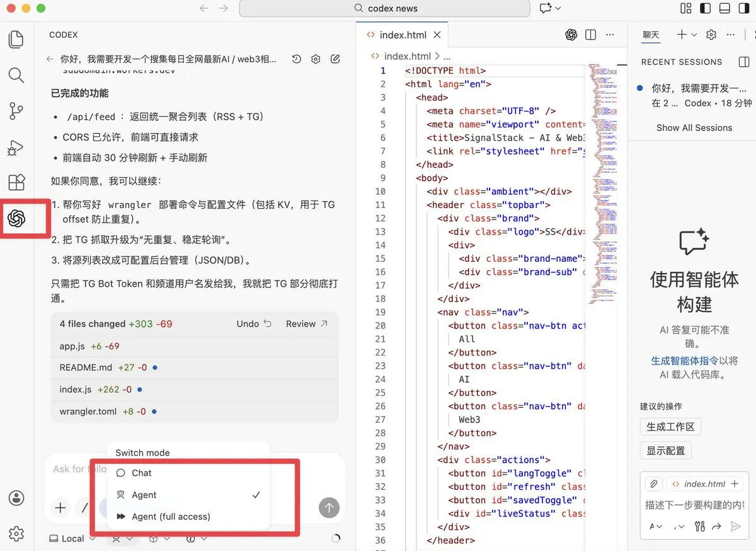Expand the new chat plus dropdown arrow
This screenshot has height=551, width=756.
click(x=694, y=35)
